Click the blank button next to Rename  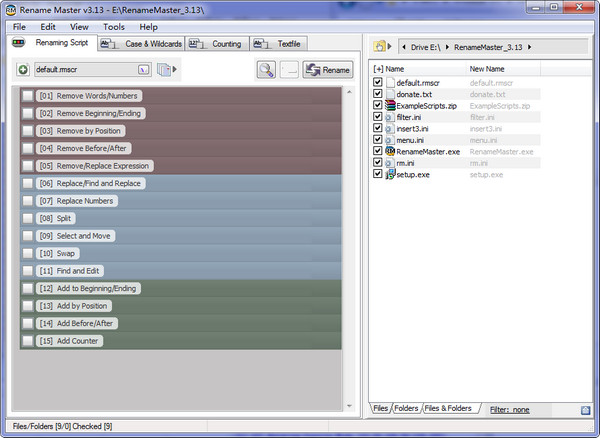point(289,70)
